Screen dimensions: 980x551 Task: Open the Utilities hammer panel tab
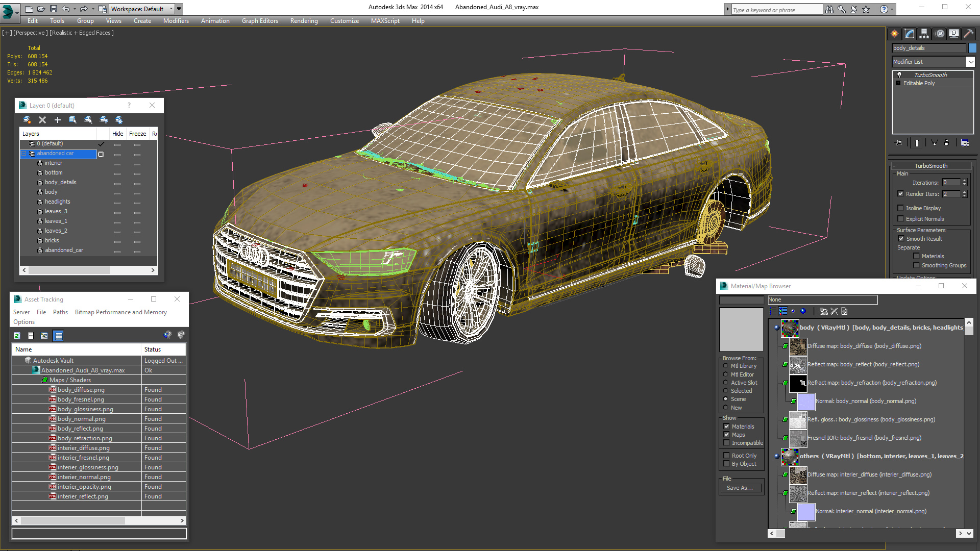[x=968, y=34]
